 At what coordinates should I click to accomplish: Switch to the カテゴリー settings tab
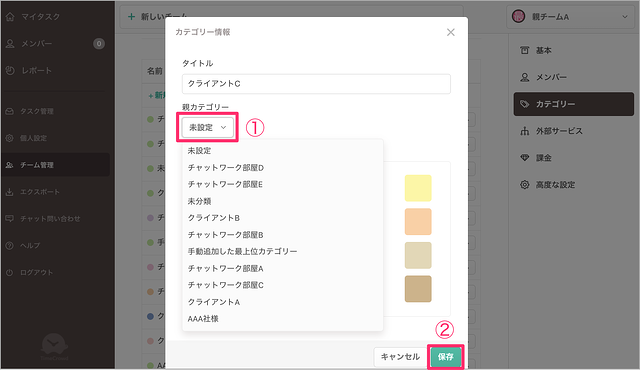[x=573, y=104]
